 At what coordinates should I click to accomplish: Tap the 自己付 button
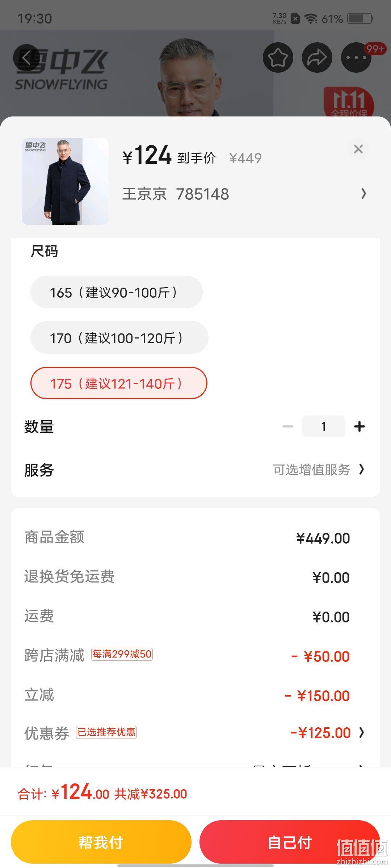tap(290, 842)
